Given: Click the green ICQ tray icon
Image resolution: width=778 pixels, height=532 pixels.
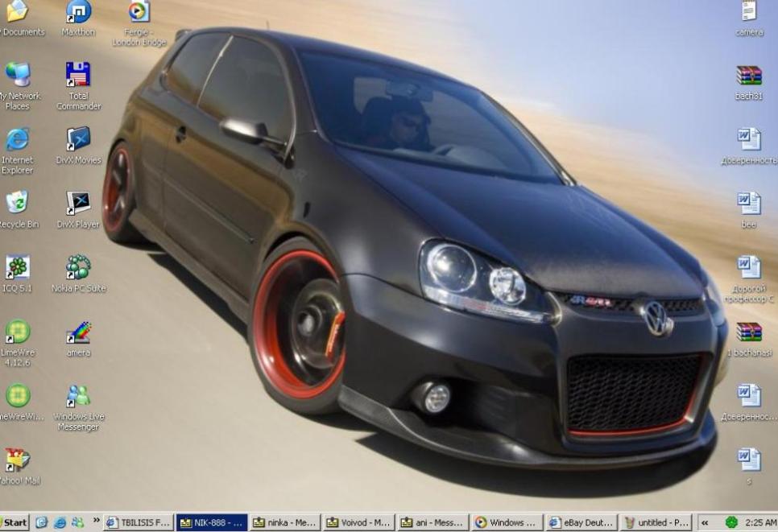Looking at the screenshot, I should pyautogui.click(x=731, y=522).
